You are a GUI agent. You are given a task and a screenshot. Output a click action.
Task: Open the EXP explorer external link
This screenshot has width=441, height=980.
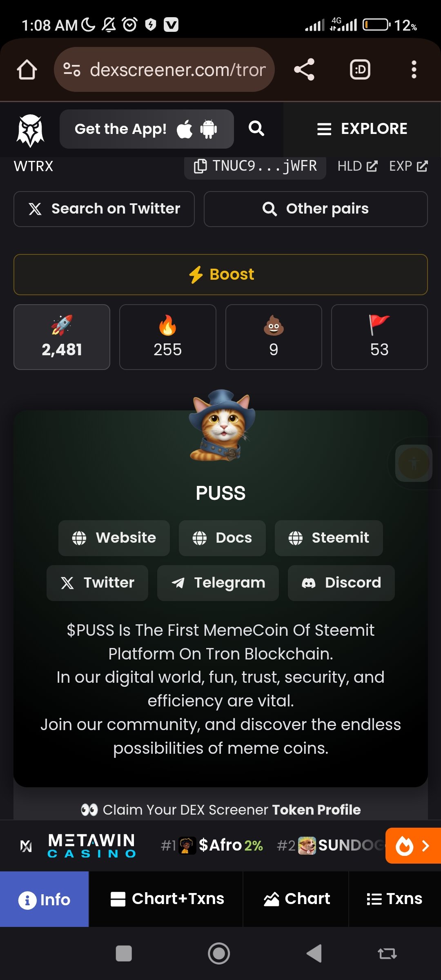(408, 166)
